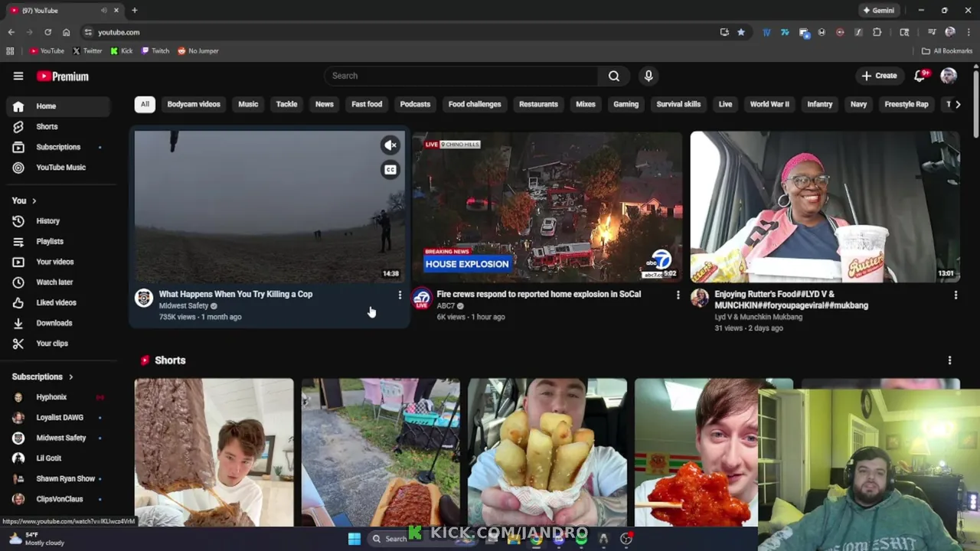The width and height of the screenshot is (980, 551).
Task: Click the YouTube Premium logo
Action: point(63,77)
